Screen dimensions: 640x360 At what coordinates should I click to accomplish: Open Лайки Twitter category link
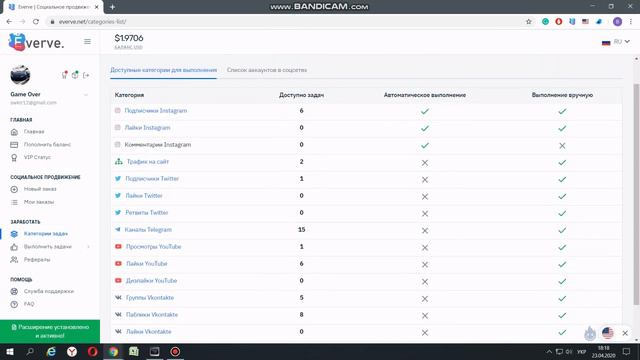pos(144,196)
